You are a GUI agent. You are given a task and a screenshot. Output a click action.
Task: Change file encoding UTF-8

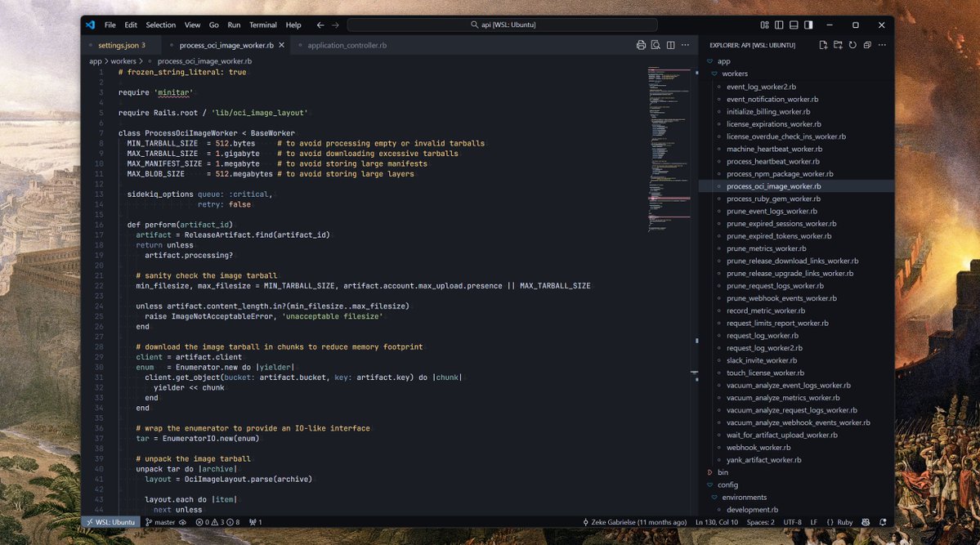coord(792,522)
